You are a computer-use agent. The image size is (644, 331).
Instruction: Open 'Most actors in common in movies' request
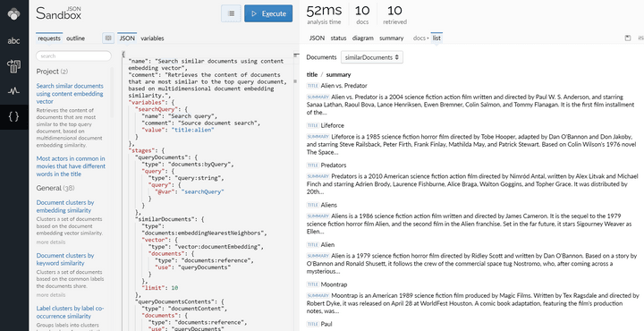click(x=71, y=166)
